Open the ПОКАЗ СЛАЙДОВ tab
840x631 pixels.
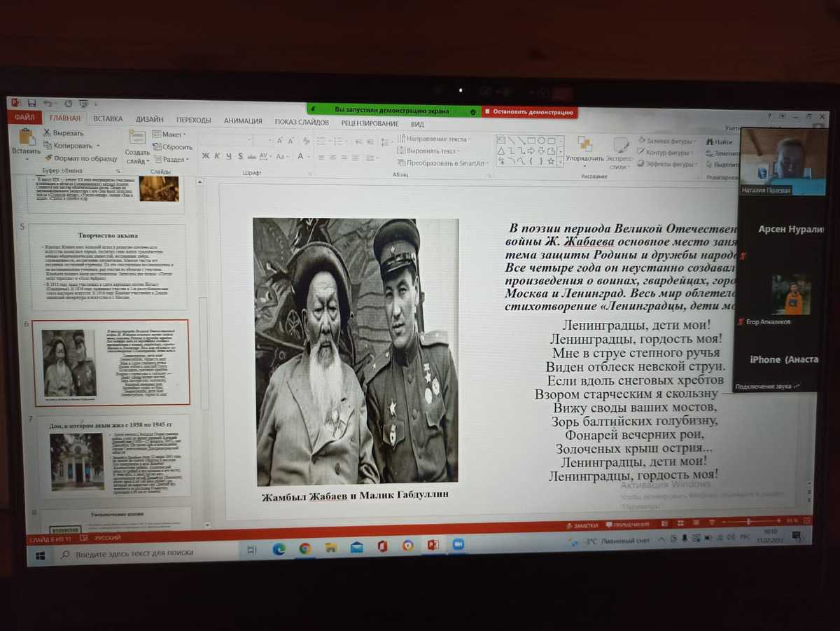point(302,122)
